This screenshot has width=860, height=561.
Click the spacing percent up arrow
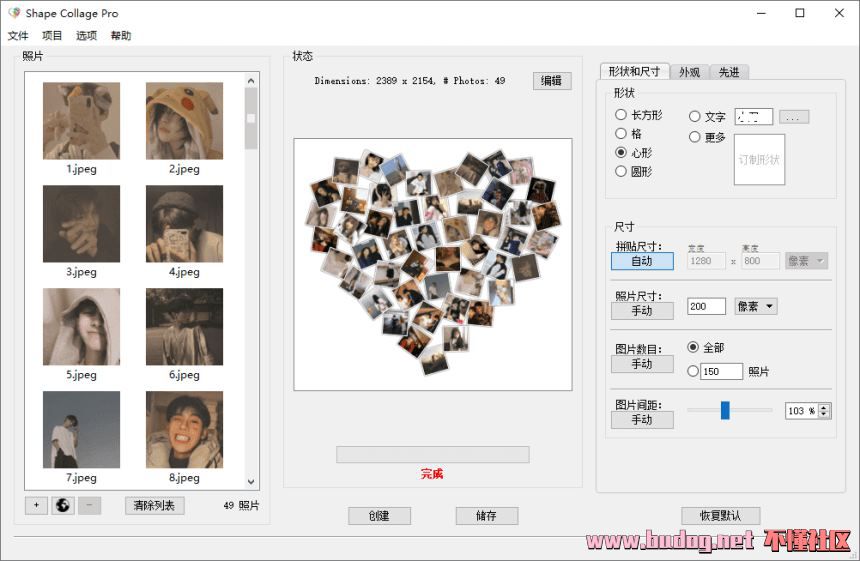[824, 407]
